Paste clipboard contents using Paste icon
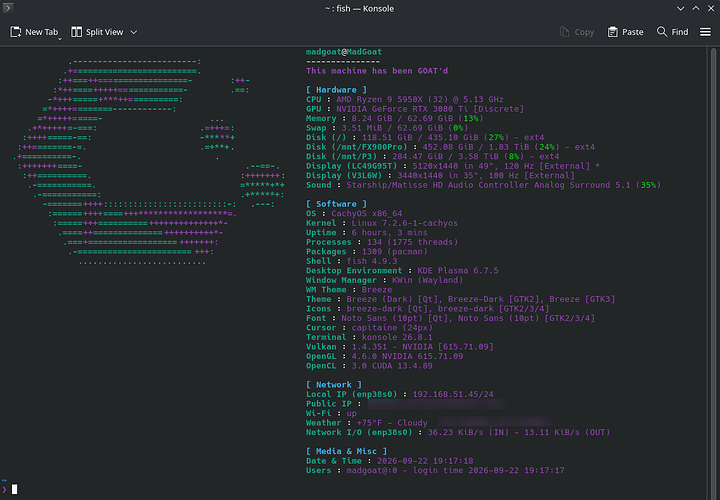720x500 pixels. pyautogui.click(x=613, y=32)
